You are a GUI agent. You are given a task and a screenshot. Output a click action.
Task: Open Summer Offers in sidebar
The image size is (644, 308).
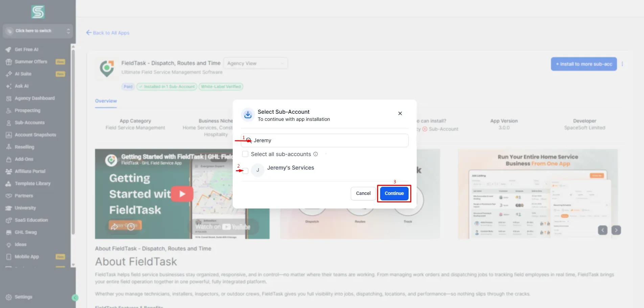click(x=31, y=62)
